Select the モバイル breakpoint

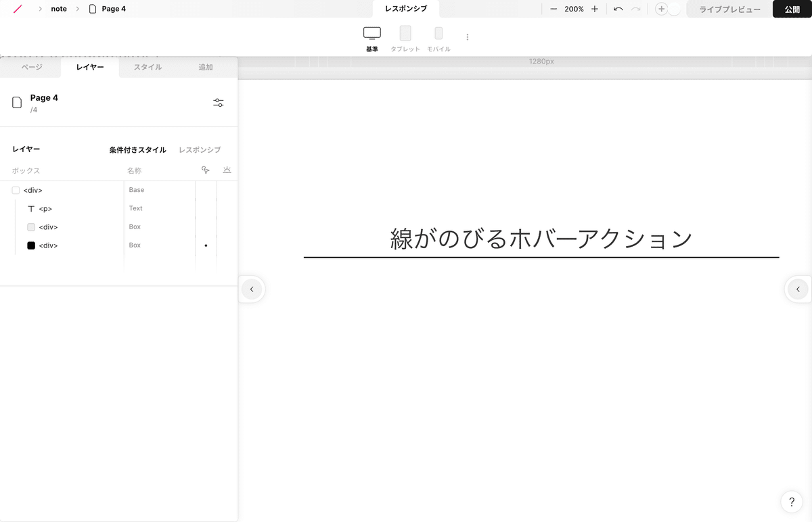pos(438,39)
